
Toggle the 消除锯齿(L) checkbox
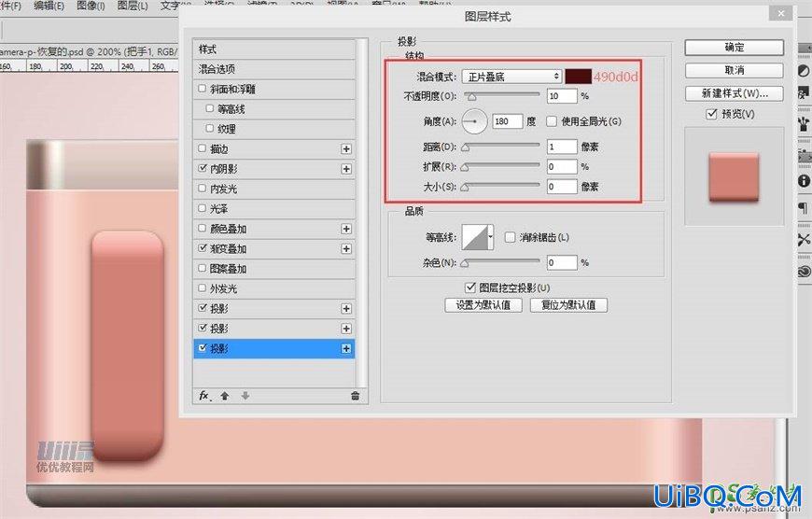tap(511, 237)
